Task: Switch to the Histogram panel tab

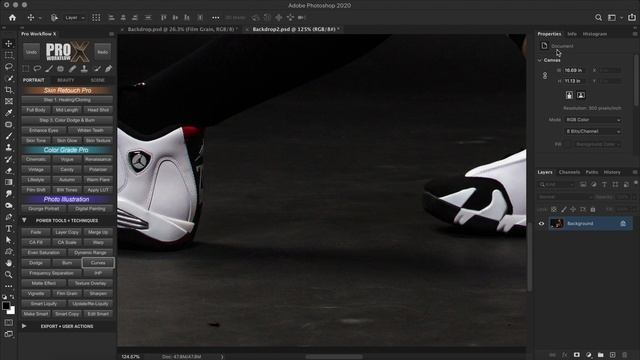Action: [x=595, y=34]
